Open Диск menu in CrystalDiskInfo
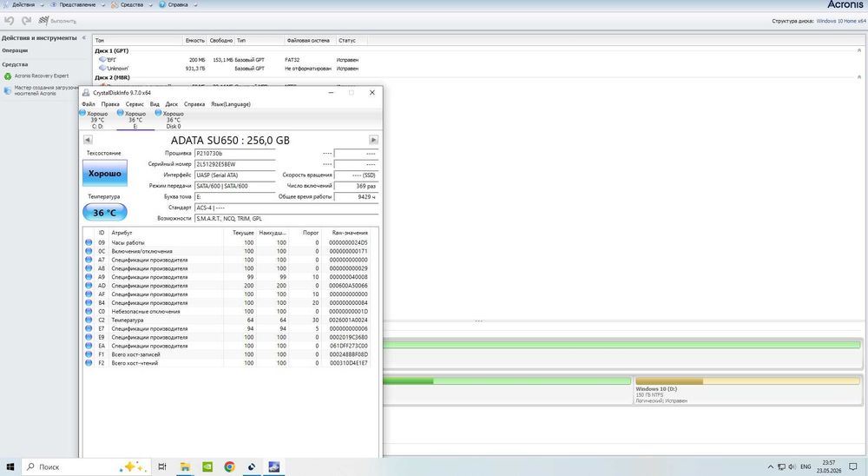The image size is (868, 476). pos(172,104)
